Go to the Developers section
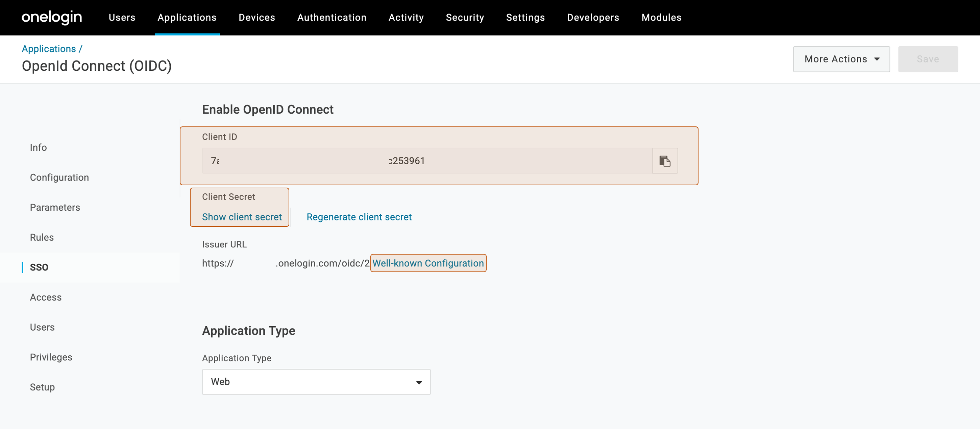 [592, 17]
